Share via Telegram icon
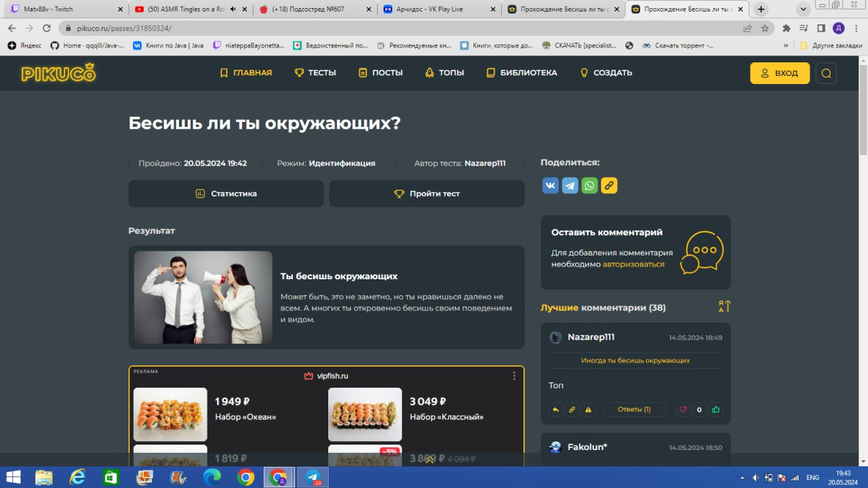This screenshot has height=488, width=868. [x=570, y=185]
